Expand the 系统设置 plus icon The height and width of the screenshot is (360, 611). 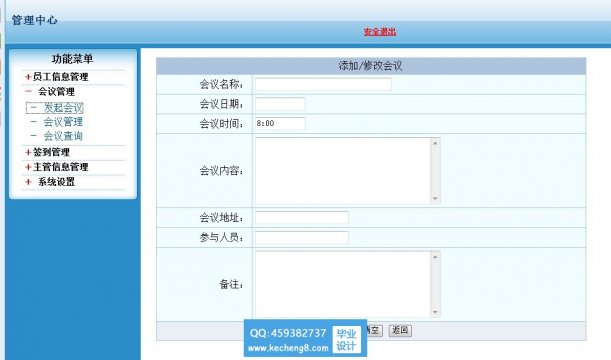coord(28,182)
